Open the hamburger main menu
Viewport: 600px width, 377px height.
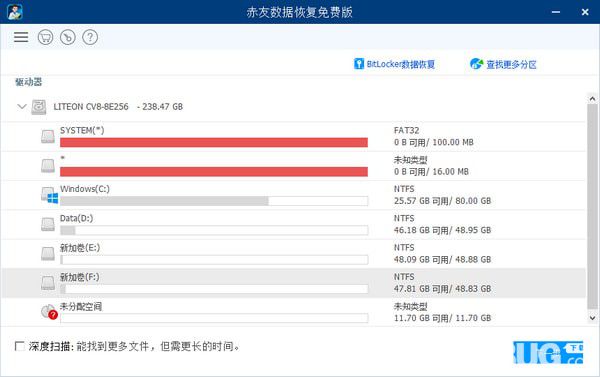pyautogui.click(x=21, y=37)
